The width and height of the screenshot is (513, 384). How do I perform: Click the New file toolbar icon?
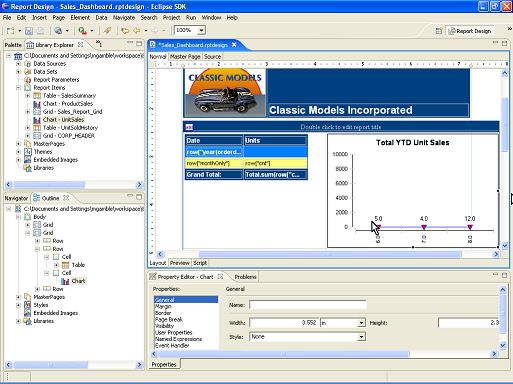click(11, 31)
